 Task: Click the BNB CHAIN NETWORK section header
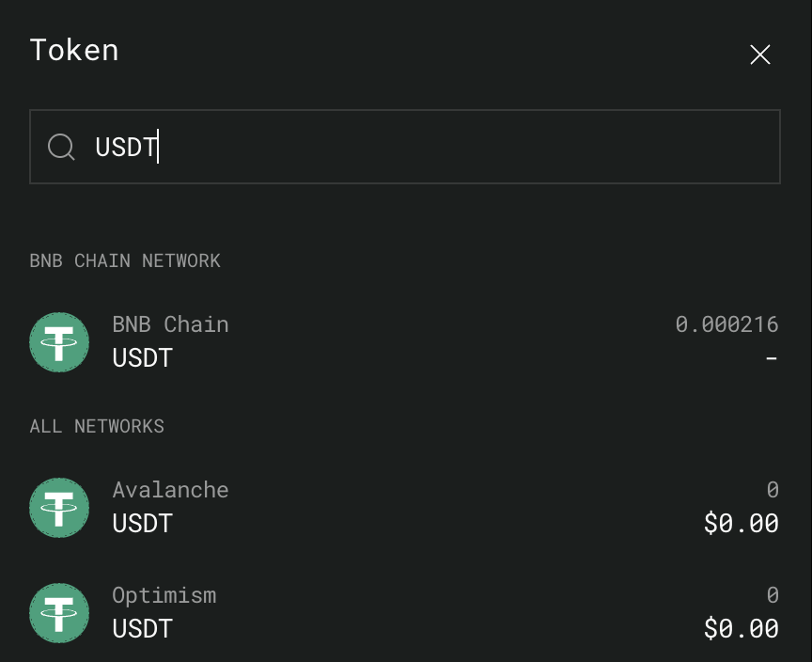pos(125,260)
